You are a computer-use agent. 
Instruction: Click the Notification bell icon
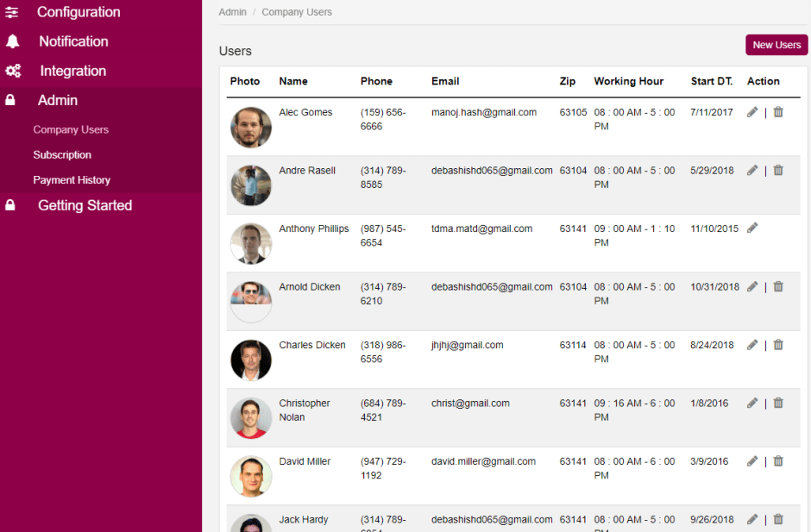12,41
